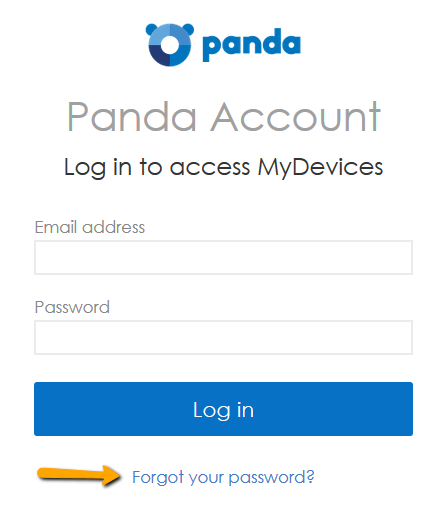The image size is (443, 515).
Task: Click the white center of panda logo
Action: point(170,45)
